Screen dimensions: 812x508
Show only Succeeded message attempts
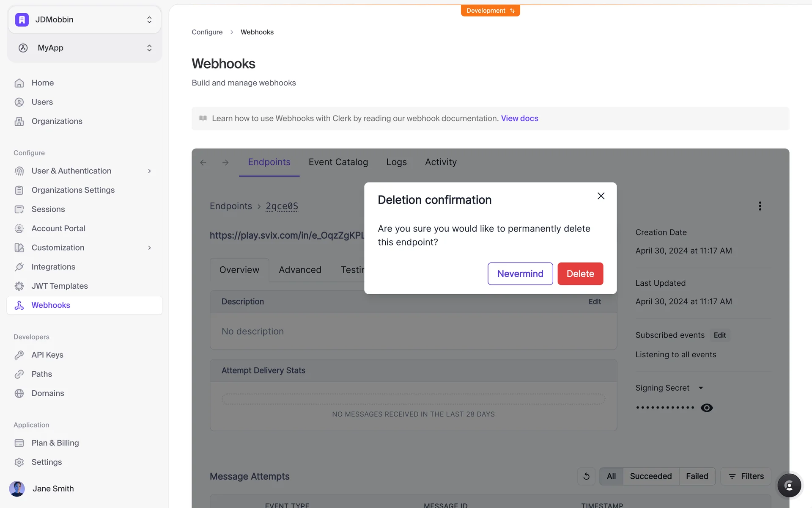650,476
